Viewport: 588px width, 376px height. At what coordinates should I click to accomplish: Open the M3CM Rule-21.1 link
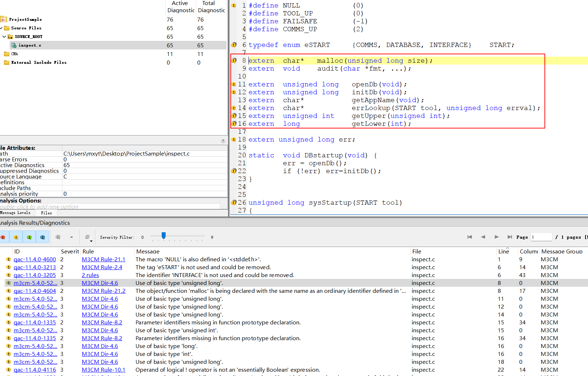pyautogui.click(x=104, y=260)
